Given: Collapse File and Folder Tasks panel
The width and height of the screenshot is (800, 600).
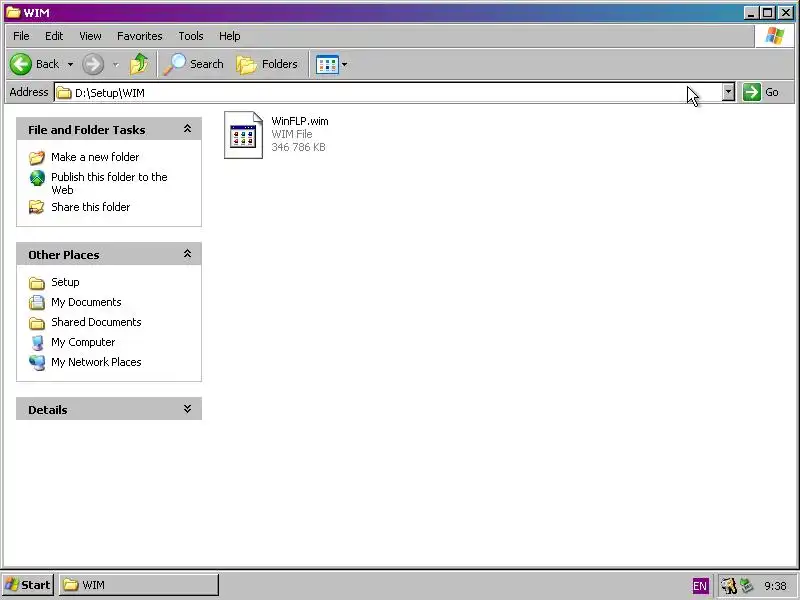Looking at the screenshot, I should click(x=187, y=129).
